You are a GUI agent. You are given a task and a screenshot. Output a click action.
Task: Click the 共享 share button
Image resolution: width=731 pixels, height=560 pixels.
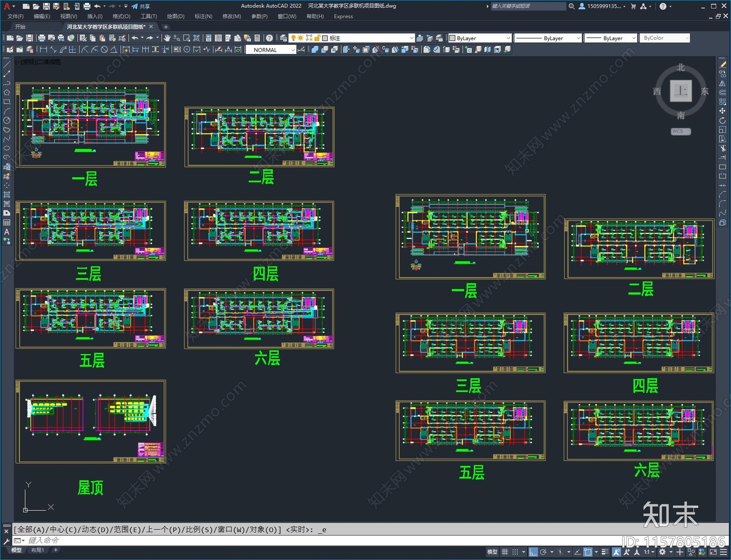click(141, 6)
